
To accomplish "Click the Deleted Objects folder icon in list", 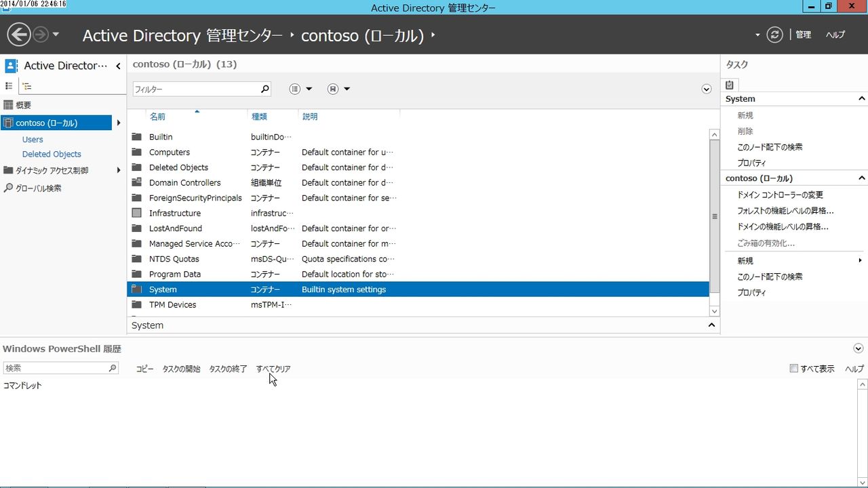I will point(136,167).
